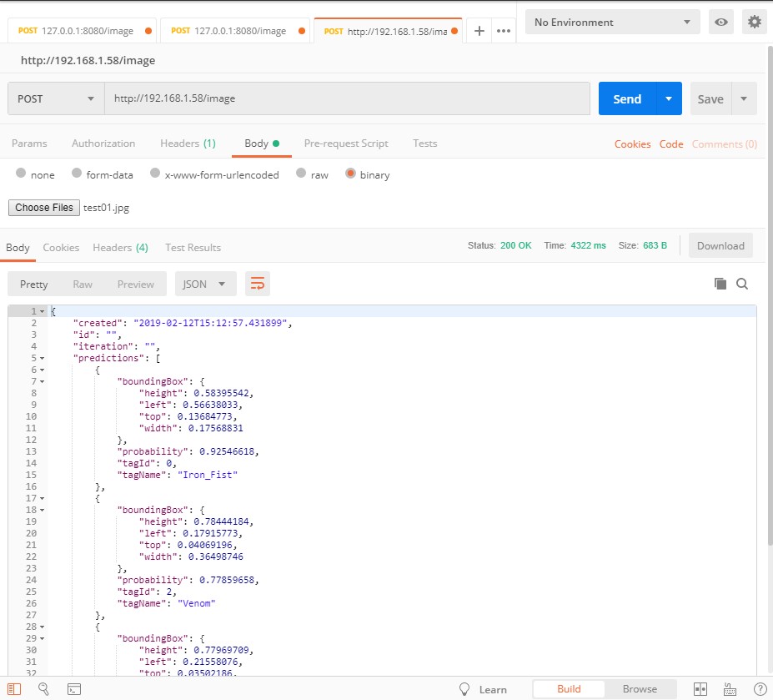Switch to Browse mode
Image resolution: width=773 pixels, height=700 pixels.
tap(640, 689)
